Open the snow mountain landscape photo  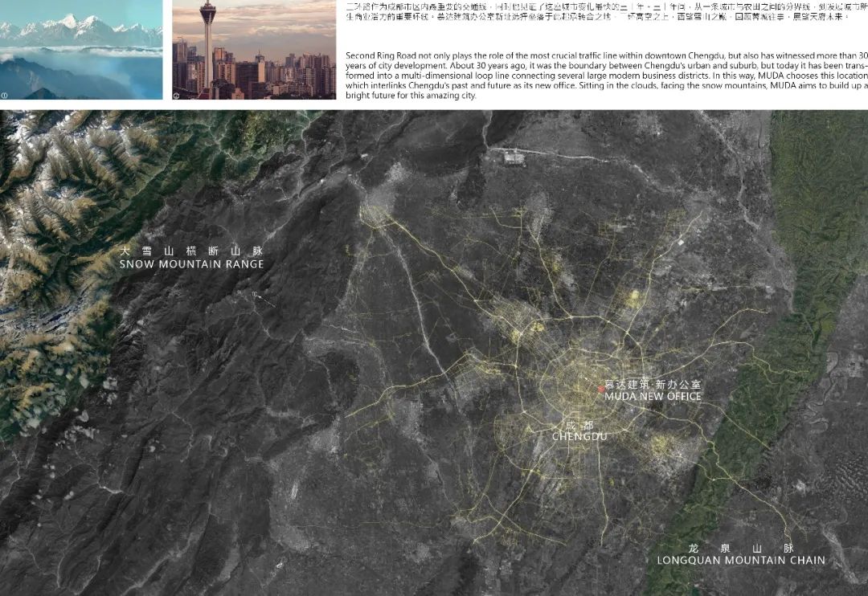point(80,48)
